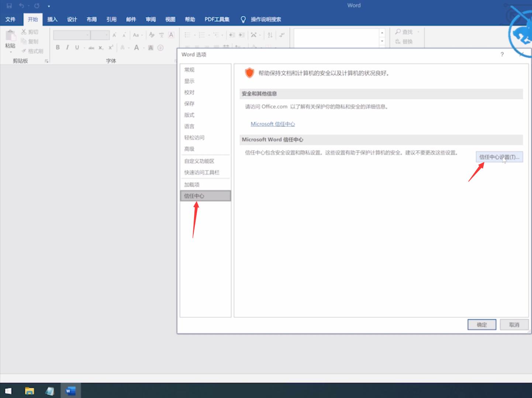Click the enclosed character icon

160,48
